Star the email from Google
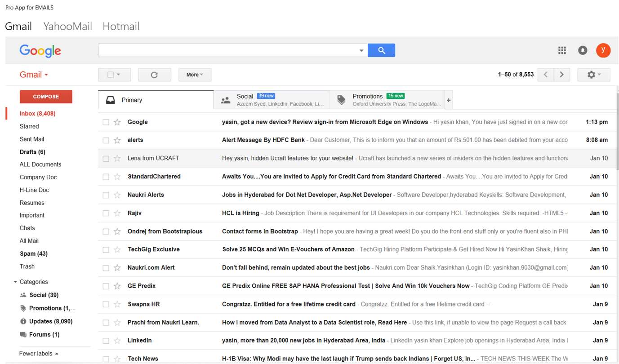 [x=117, y=122]
